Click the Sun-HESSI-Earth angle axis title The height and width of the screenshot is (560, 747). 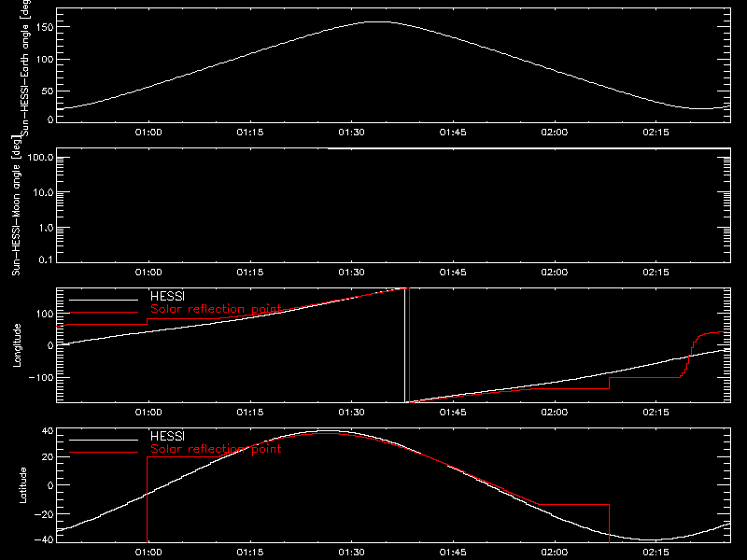coord(25,66)
